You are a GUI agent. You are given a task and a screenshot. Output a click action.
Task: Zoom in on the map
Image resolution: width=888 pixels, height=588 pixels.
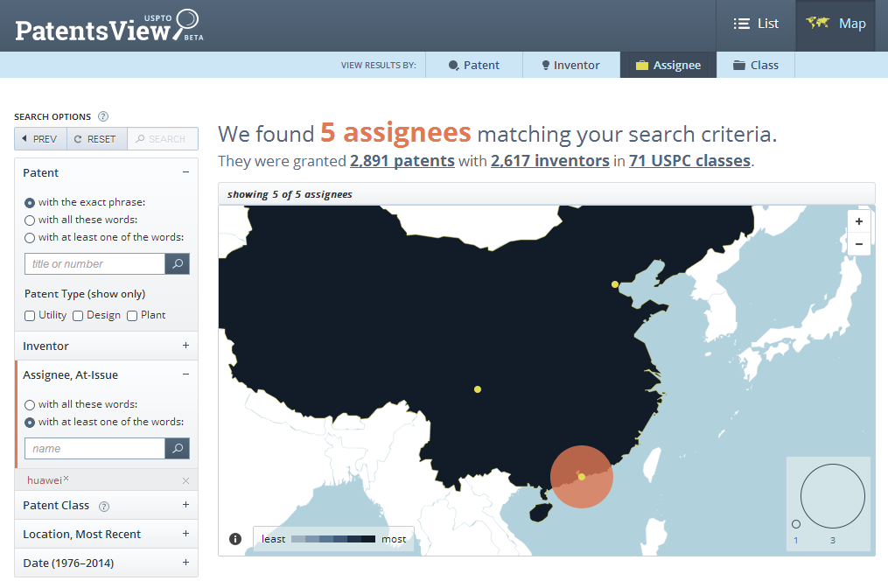(x=859, y=221)
